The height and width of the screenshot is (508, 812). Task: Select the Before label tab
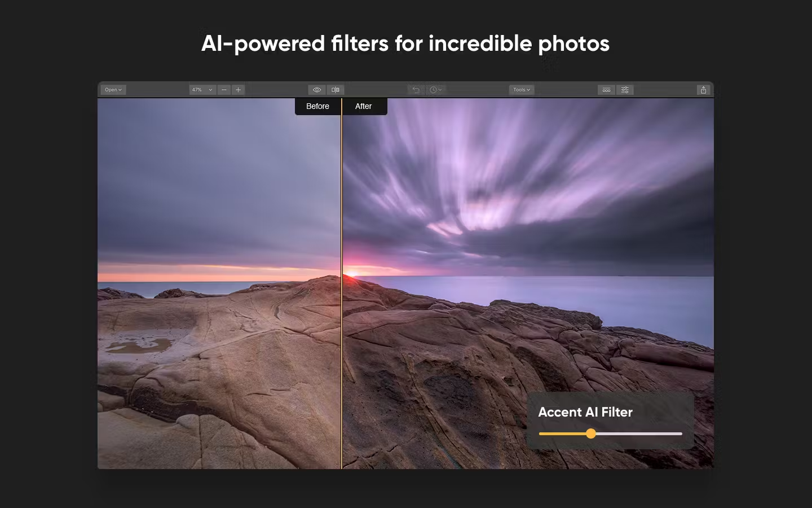pos(317,106)
